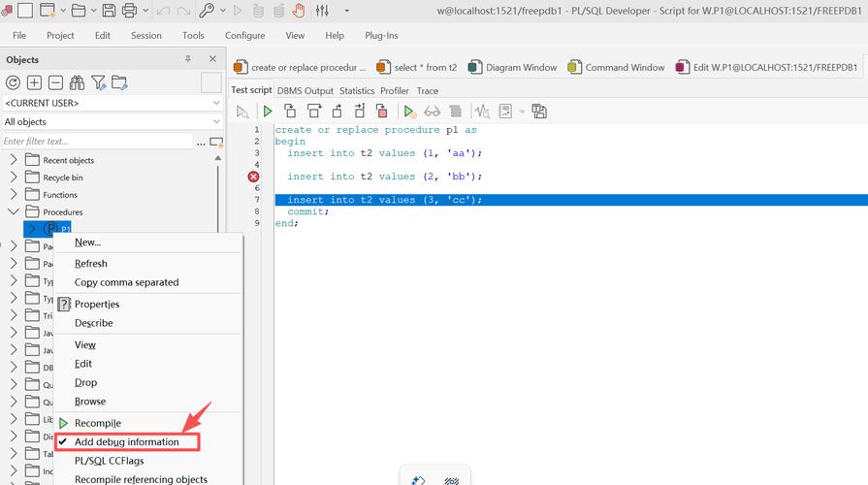The image size is (868, 485).
Task: Click the waveform magnifier icon in debug toolbar
Action: (x=482, y=112)
